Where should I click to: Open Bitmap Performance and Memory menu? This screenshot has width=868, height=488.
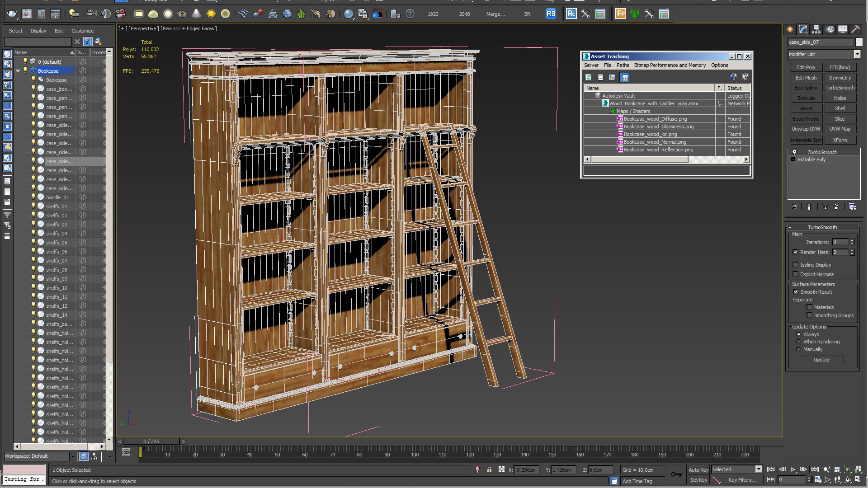pyautogui.click(x=670, y=65)
